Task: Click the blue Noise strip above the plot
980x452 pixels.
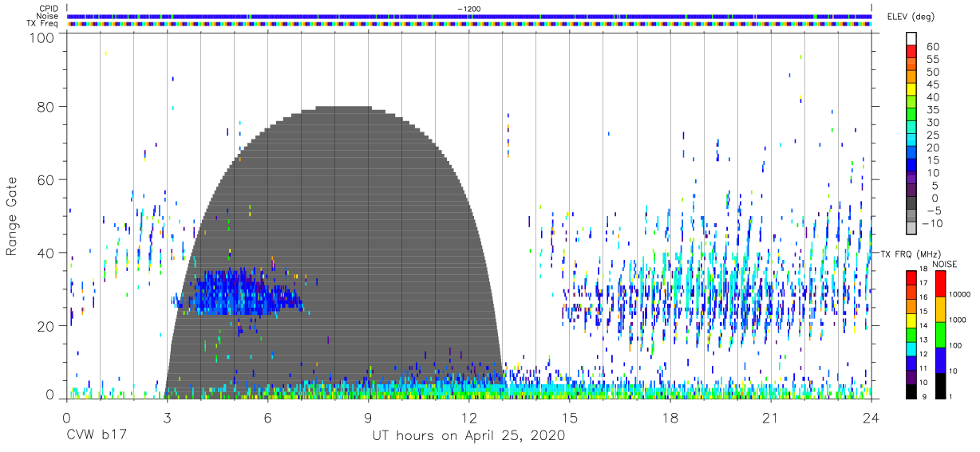Action: point(469,16)
